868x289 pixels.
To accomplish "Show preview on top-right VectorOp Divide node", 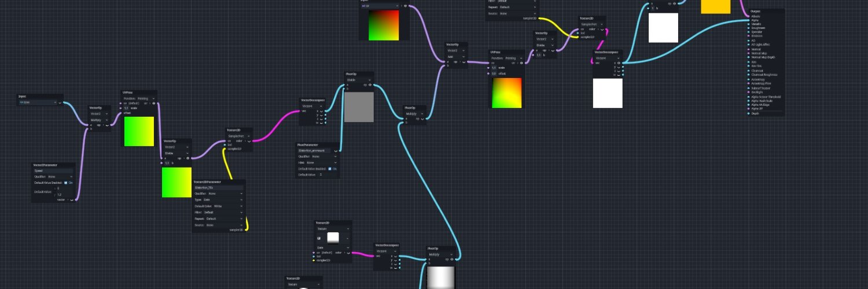I will pos(553,50).
